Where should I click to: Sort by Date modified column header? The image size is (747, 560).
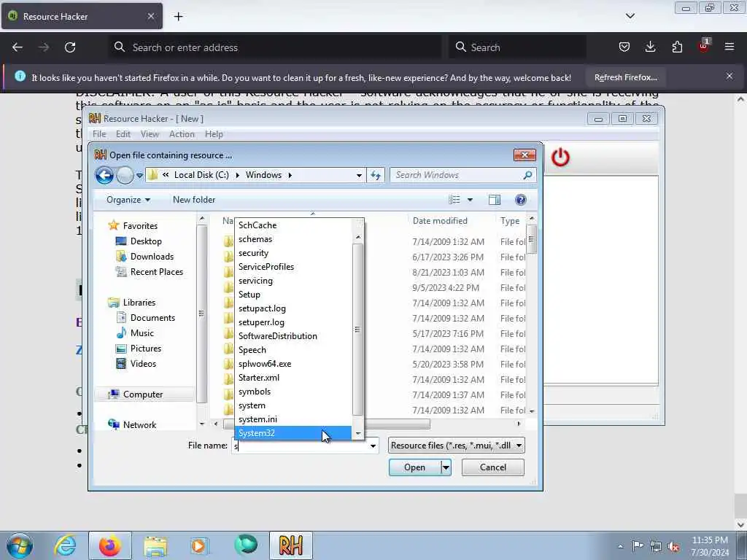[440, 220]
